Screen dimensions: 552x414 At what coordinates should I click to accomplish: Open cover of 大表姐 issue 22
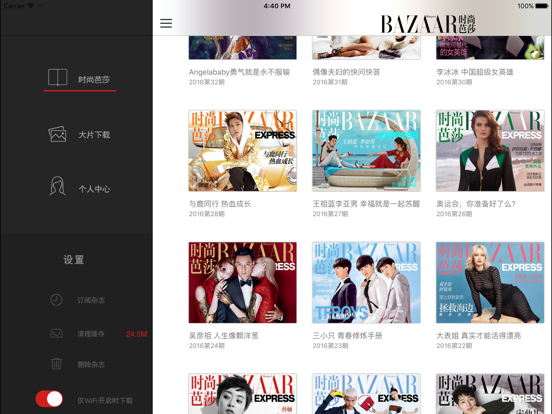coord(490,282)
